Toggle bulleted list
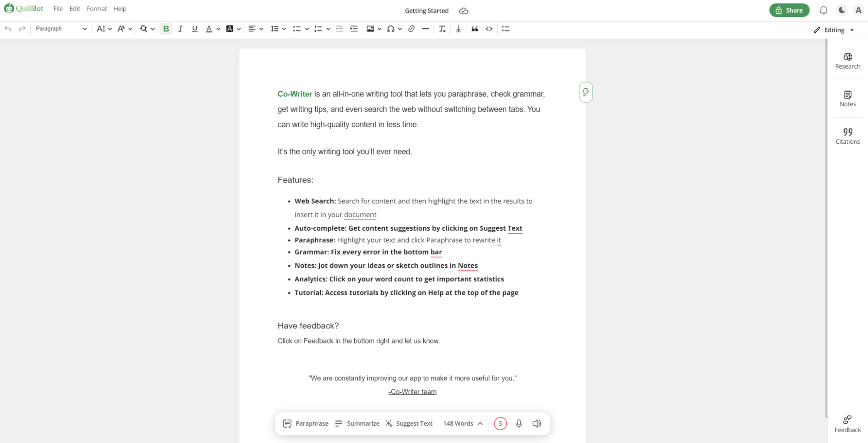Viewport: 868px width, 443px height. [x=297, y=29]
